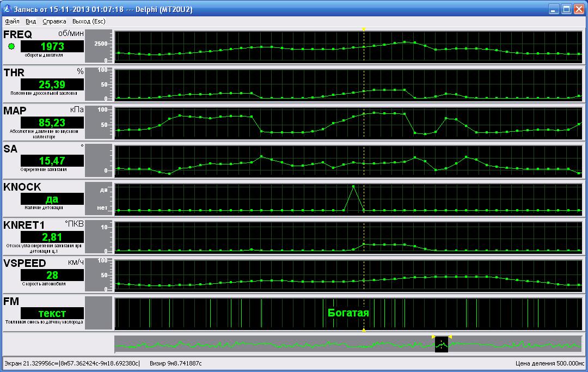
Task: Click the application icon in the title bar
Action: 7,9
